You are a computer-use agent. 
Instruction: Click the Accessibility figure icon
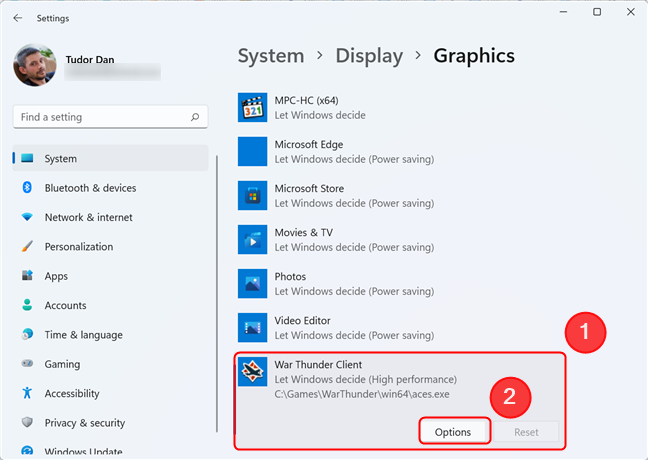point(27,393)
